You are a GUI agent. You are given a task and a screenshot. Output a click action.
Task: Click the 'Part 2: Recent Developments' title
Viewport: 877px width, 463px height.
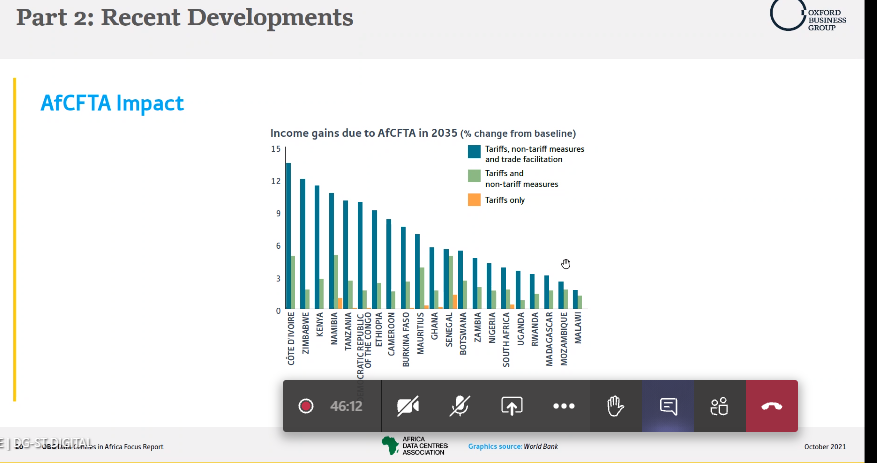click(x=185, y=17)
